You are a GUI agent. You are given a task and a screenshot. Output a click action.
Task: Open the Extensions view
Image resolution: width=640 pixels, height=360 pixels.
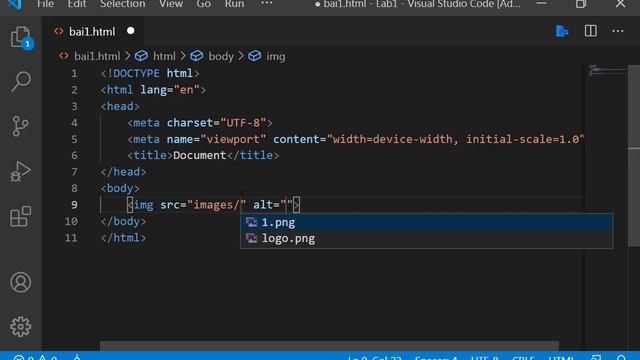[20, 216]
